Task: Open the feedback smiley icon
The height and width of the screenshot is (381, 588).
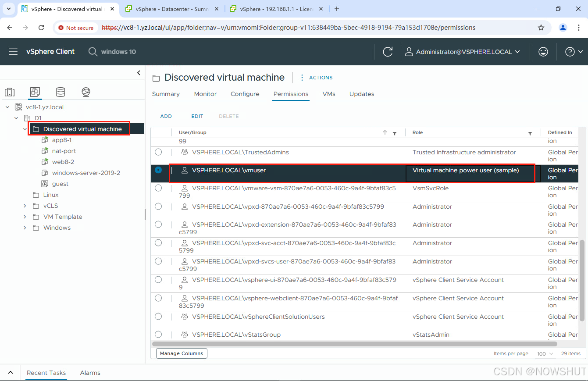Action: tap(543, 52)
